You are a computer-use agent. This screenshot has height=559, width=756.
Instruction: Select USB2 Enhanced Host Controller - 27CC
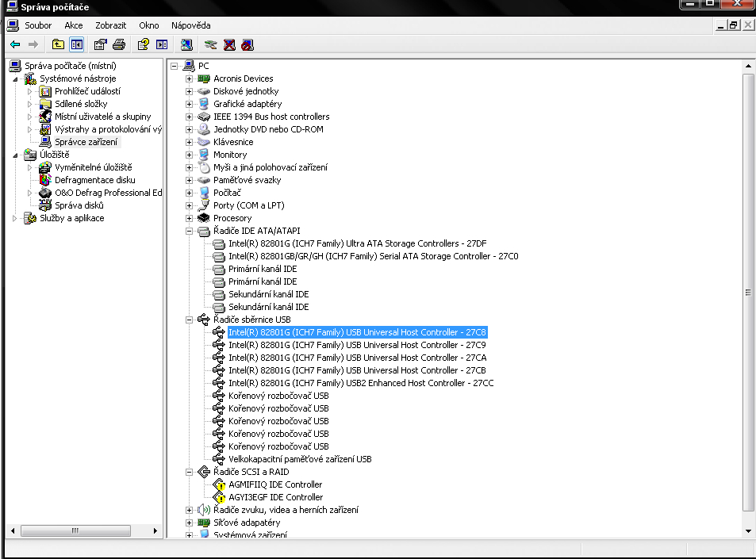360,383
